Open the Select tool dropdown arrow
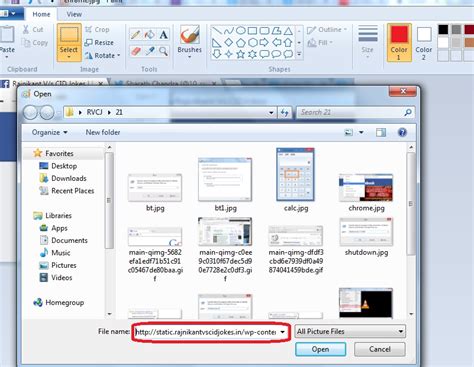The height and width of the screenshot is (367, 474). [69, 57]
